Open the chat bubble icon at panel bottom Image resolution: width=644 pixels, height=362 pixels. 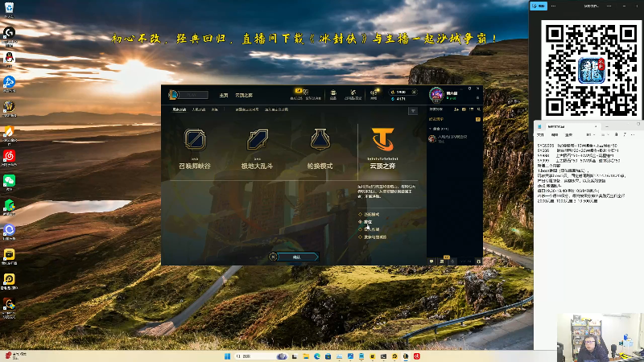(x=431, y=261)
